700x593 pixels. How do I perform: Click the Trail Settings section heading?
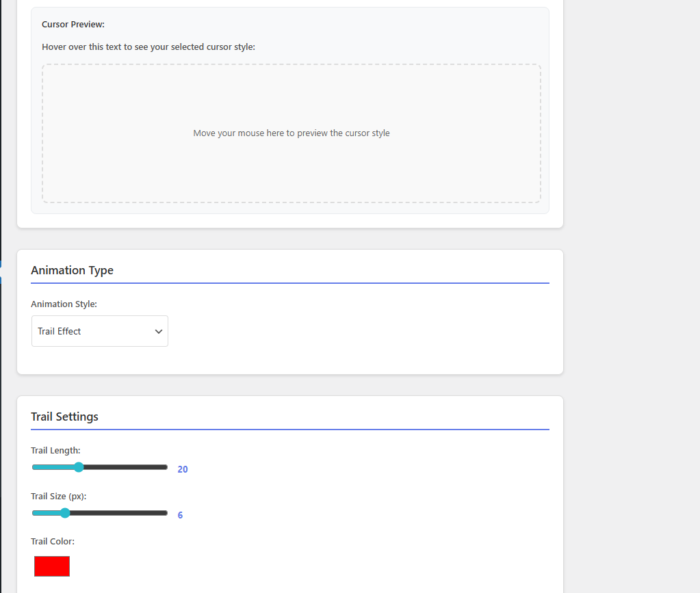coord(64,416)
